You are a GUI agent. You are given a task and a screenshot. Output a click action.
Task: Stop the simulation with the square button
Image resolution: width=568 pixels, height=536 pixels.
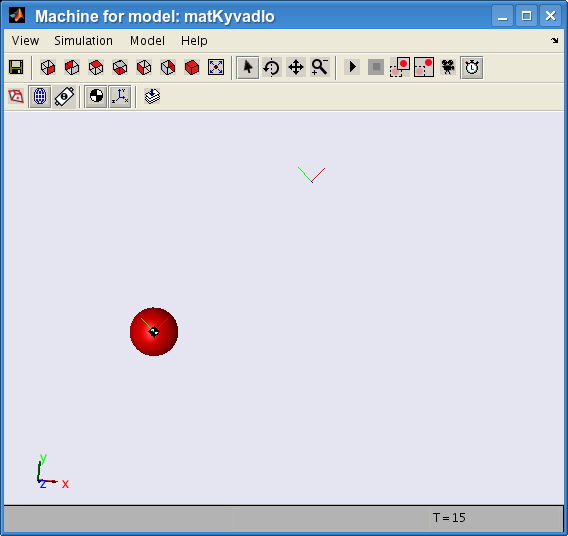click(x=376, y=67)
